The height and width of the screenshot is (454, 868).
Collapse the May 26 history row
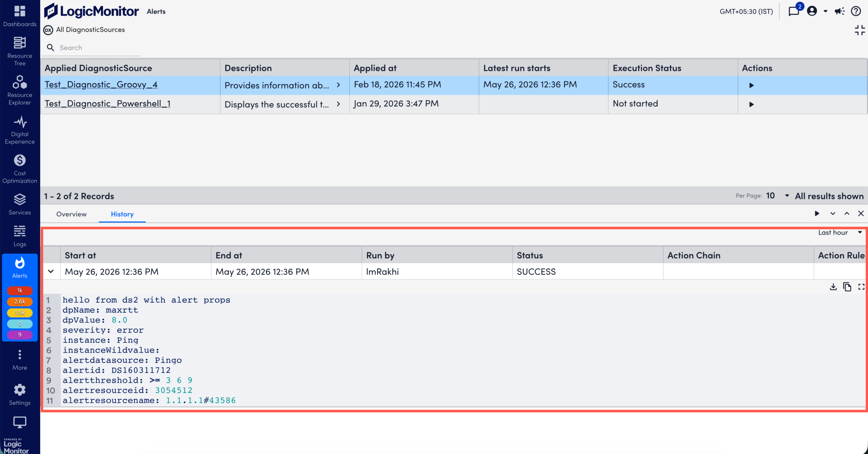pyautogui.click(x=51, y=272)
